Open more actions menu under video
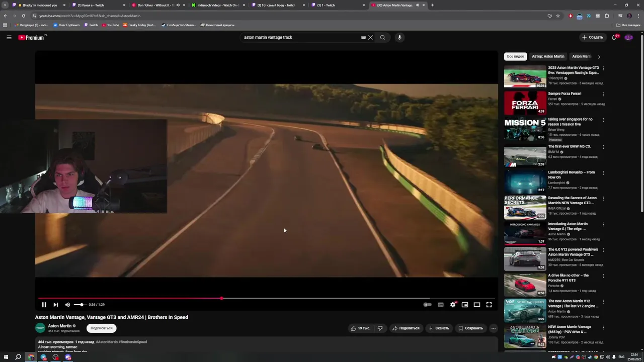Viewport: 644px width, 362px height. coord(493,328)
